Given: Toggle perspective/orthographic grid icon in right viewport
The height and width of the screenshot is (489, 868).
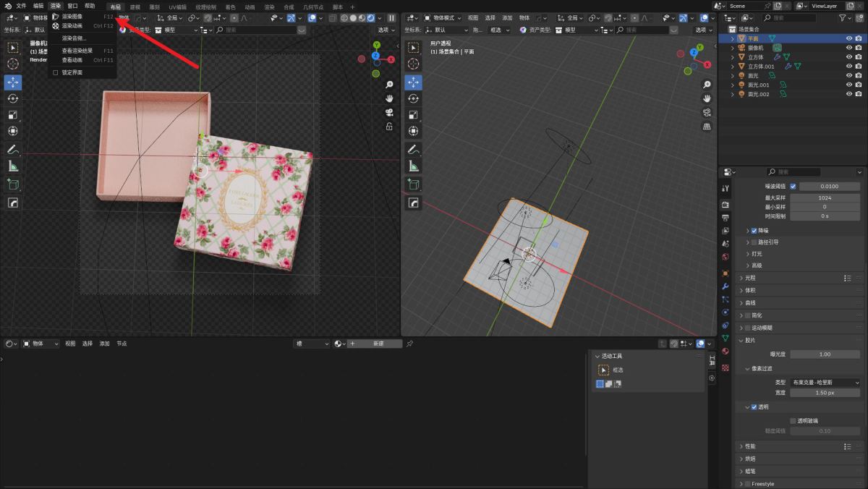Looking at the screenshot, I should pos(707,127).
